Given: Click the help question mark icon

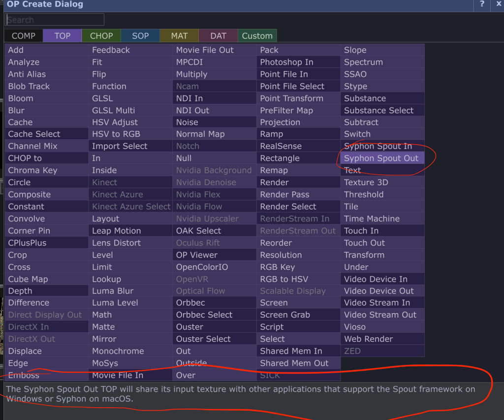Looking at the screenshot, I should pyautogui.click(x=482, y=4).
